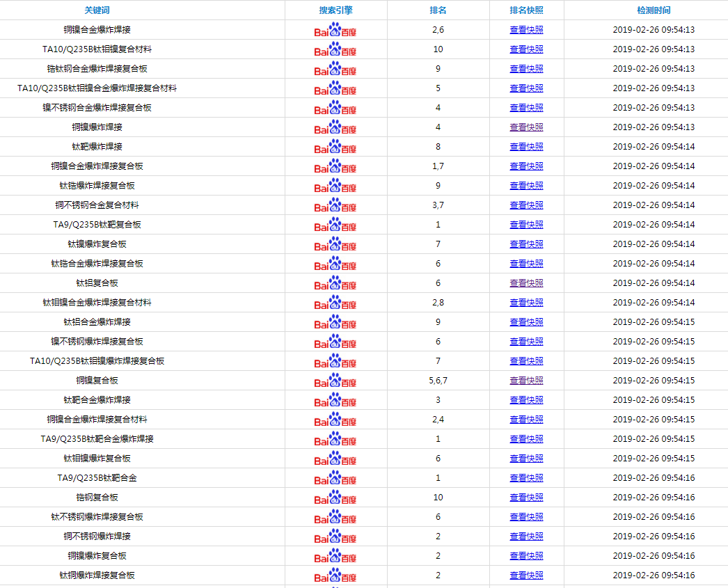This screenshot has width=728, height=588.
Task: Click Baidu logo for 钛铜爆炸焊接复合板
Action: pyautogui.click(x=335, y=576)
